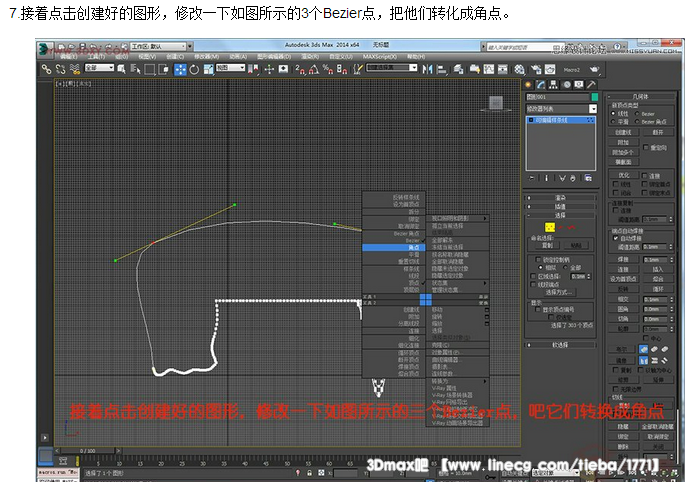Switch to the Hierarchy command panel tab
688x482 pixels.
click(x=554, y=84)
